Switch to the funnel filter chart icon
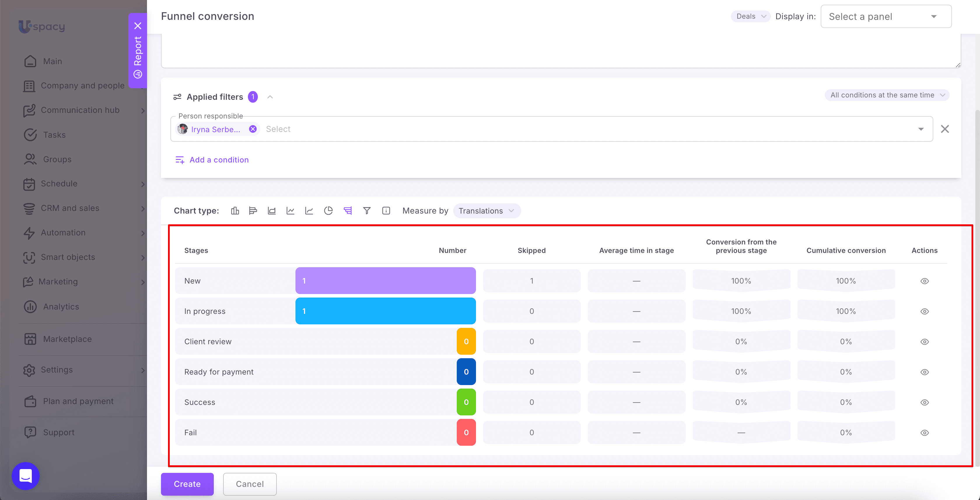The width and height of the screenshot is (980, 500). [367, 211]
